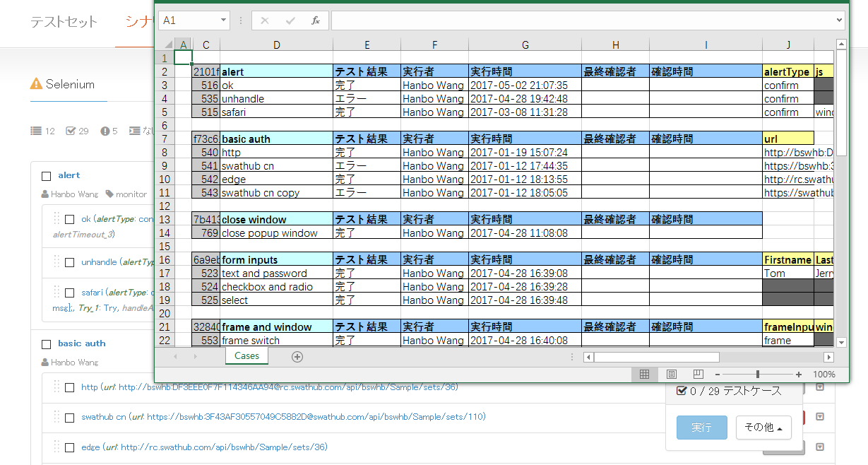Click the formula bar Cancel X icon
Viewport: 868px width, 465px height.
[x=265, y=20]
